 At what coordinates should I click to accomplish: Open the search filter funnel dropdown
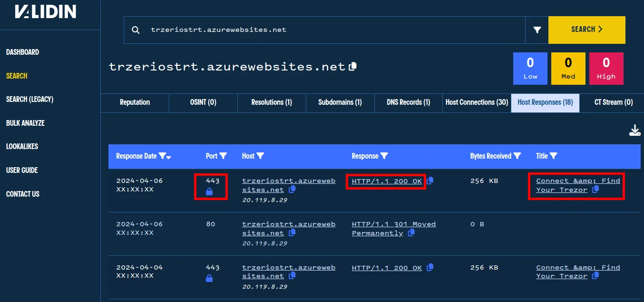(537, 30)
